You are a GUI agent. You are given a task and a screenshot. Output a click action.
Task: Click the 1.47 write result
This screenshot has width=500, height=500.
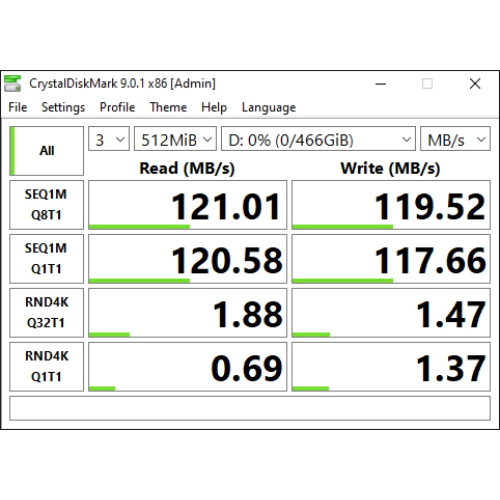point(391,313)
